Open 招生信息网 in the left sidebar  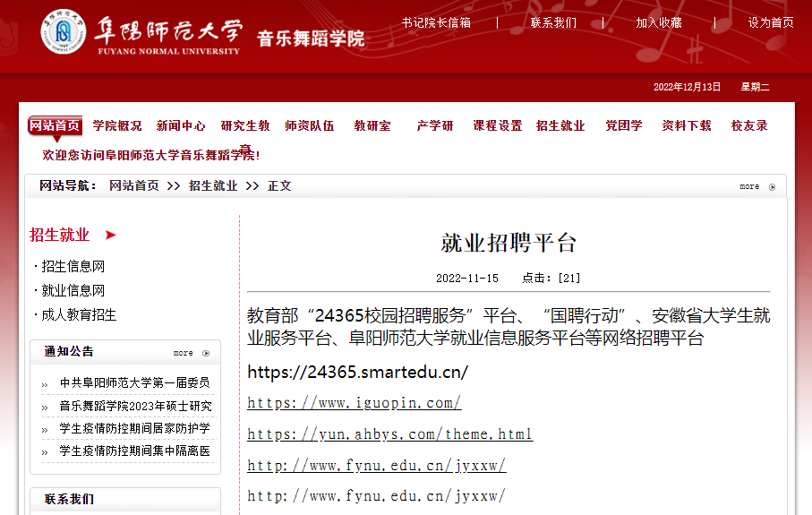tap(73, 267)
